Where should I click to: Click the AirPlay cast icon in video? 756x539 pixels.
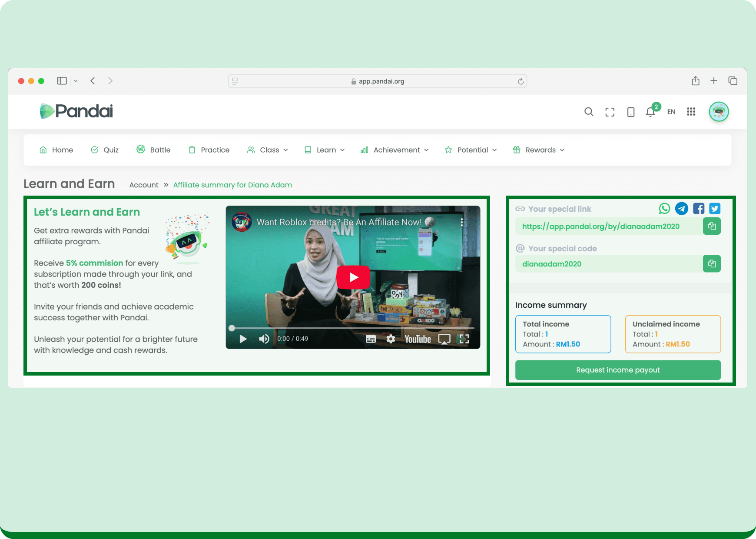[x=444, y=339]
